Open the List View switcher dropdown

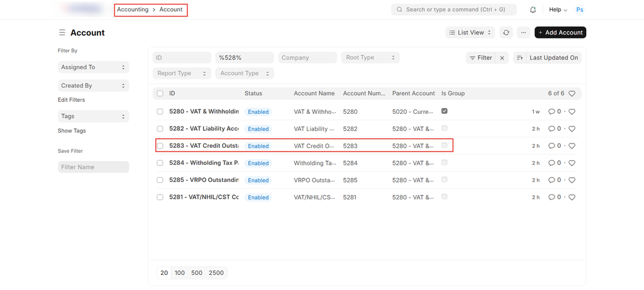pyautogui.click(x=470, y=33)
